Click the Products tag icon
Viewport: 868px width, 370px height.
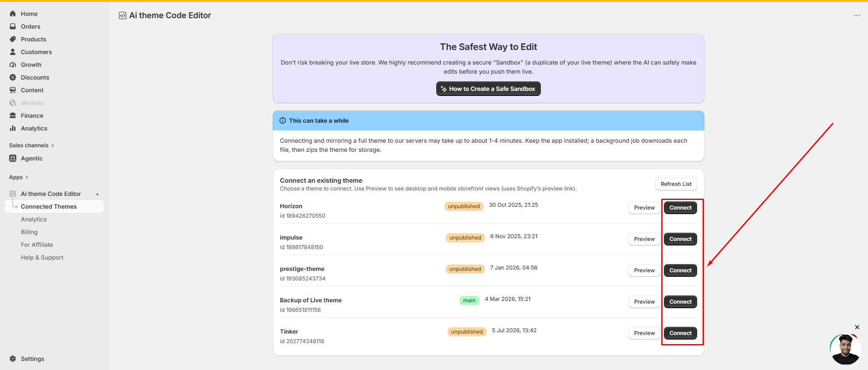[13, 39]
